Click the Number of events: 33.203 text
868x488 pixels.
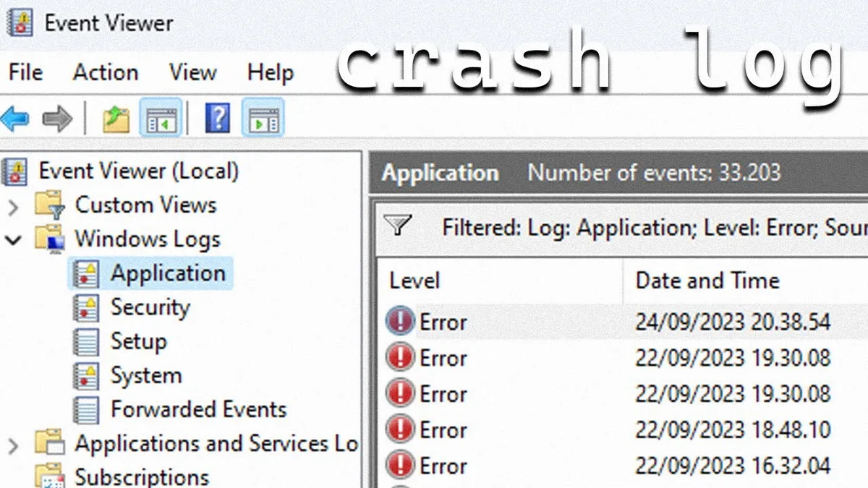coord(655,173)
